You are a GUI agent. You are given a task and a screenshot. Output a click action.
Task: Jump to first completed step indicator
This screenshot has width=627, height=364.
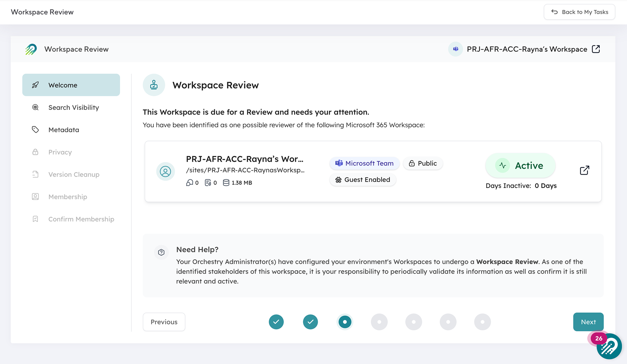276,322
